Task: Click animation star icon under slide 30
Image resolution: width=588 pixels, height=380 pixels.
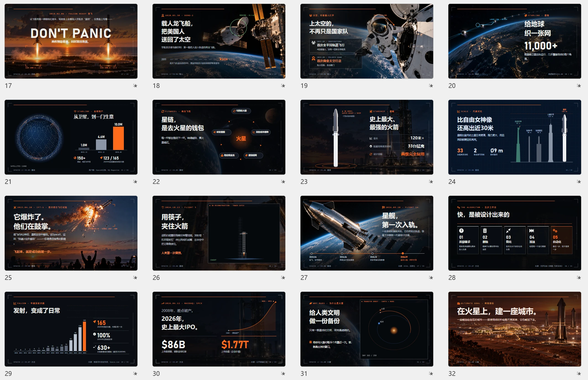Action: 283,374
